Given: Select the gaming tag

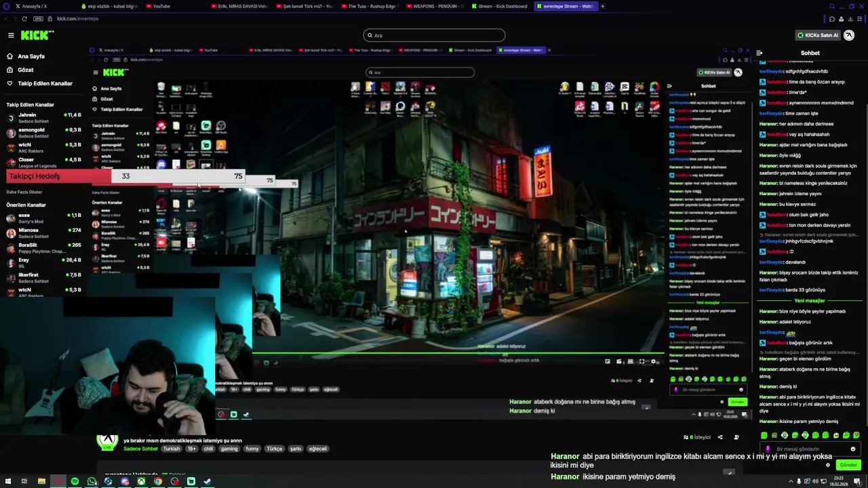Looking at the screenshot, I should (x=229, y=449).
